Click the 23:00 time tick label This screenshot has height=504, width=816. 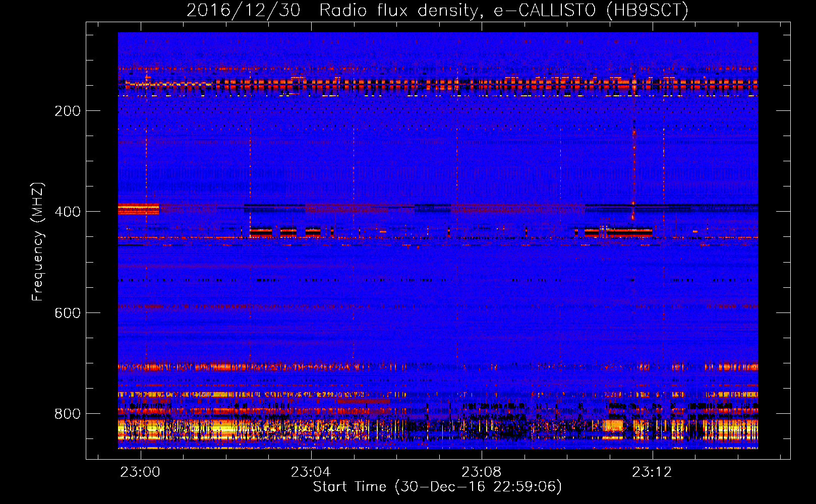[x=140, y=472]
